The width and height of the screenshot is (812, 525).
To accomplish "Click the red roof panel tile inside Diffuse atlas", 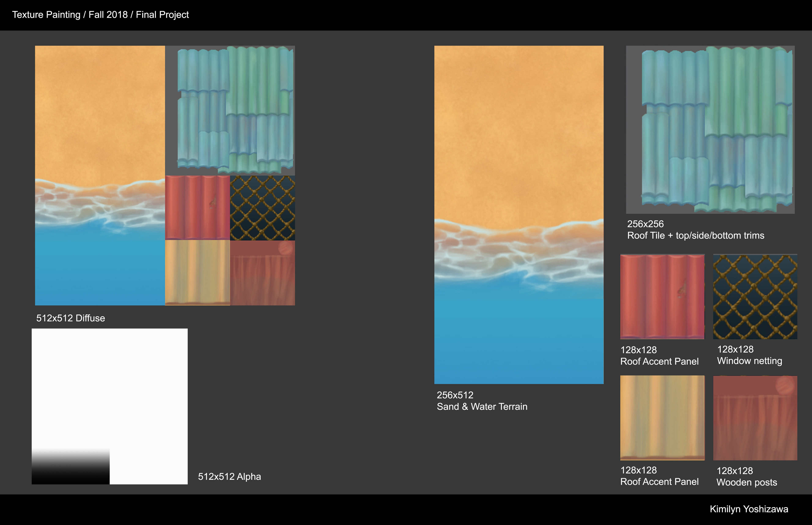I will (198, 208).
